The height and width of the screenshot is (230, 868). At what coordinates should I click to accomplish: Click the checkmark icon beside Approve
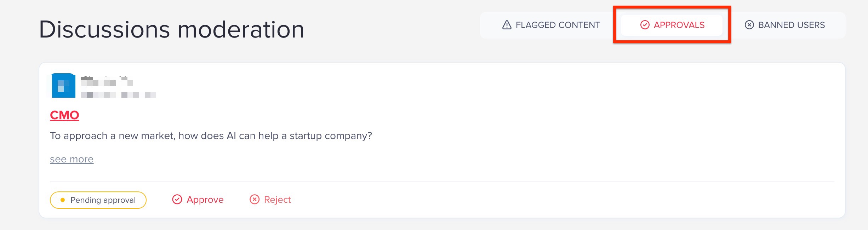[177, 200]
